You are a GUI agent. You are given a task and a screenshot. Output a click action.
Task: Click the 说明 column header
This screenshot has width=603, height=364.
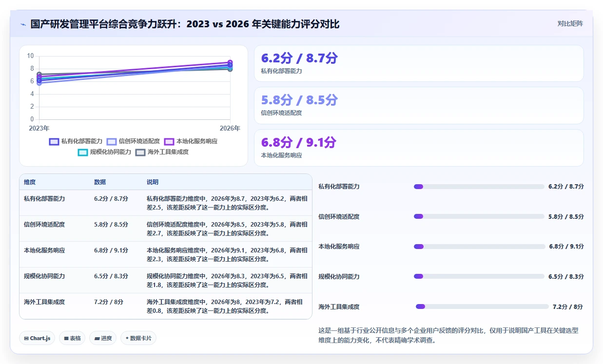(153, 182)
